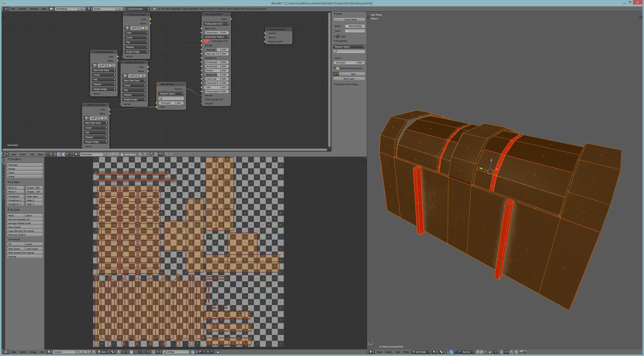Toggle the lock beside the UV channel icons
The height and width of the screenshot is (356, 644).
(218, 352)
